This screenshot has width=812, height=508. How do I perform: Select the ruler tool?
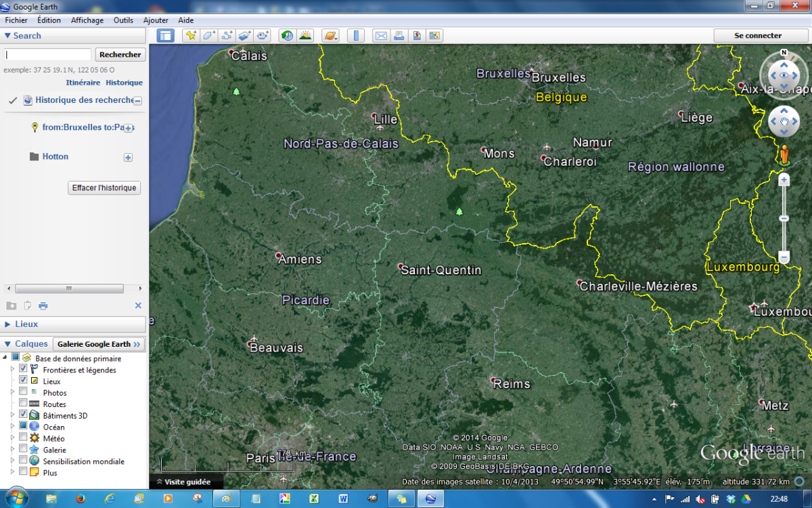point(356,36)
